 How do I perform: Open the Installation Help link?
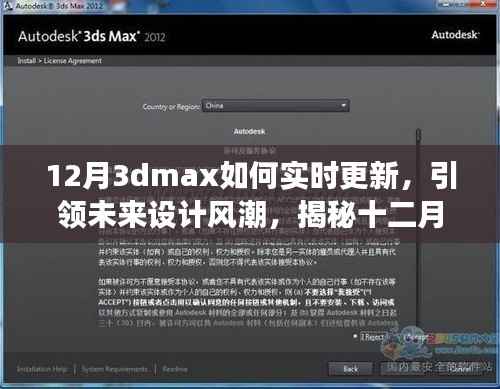pos(42,369)
